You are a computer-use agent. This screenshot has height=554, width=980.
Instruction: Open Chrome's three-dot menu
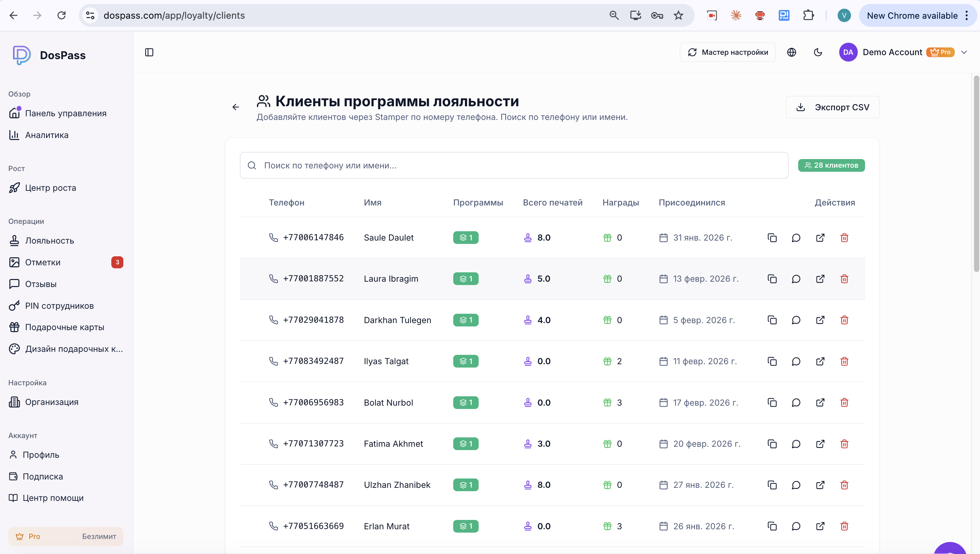pos(967,16)
